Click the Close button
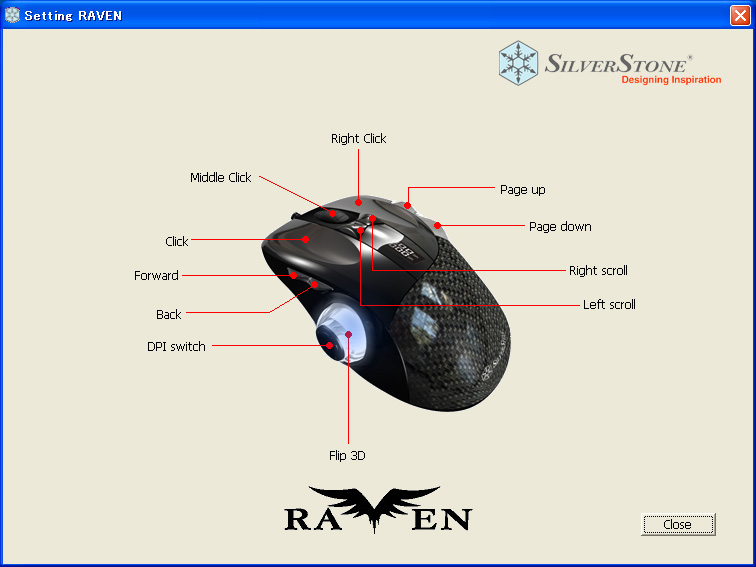This screenshot has width=756, height=567. click(x=678, y=524)
